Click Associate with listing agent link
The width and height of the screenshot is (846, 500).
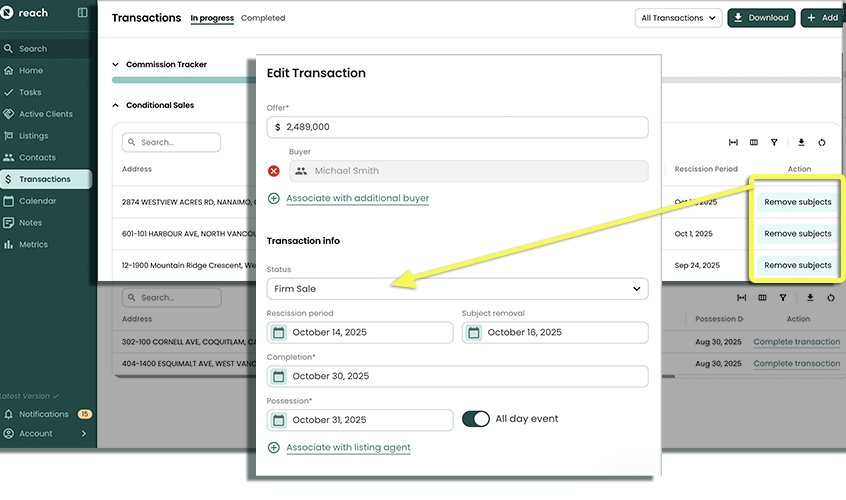348,447
